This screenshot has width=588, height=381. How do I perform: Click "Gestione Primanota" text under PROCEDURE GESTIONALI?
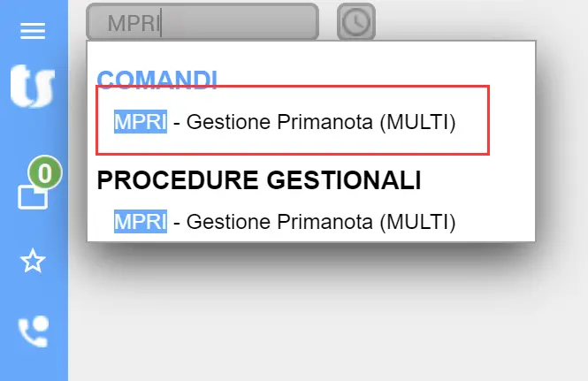pos(280,221)
